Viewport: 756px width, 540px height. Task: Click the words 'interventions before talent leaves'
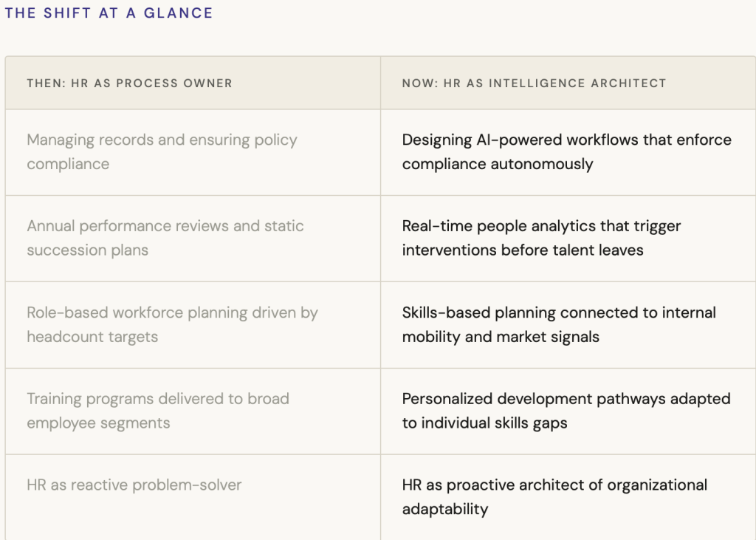[522, 250]
